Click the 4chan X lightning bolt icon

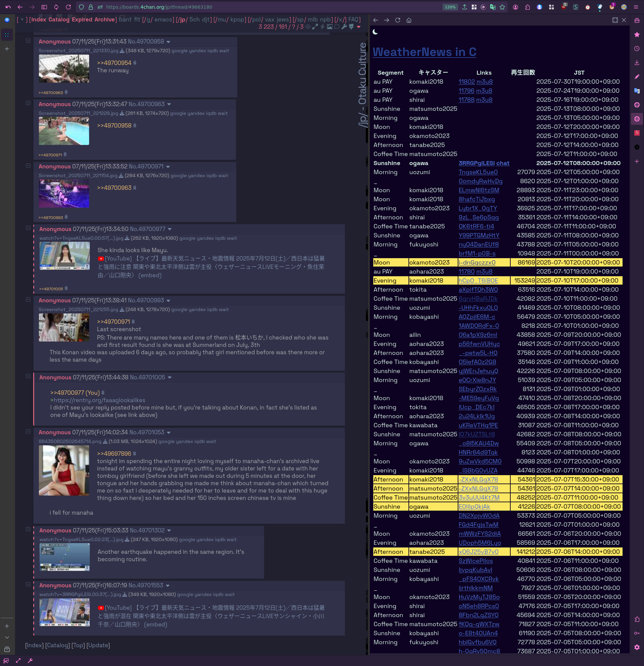pyautogui.click(x=322, y=26)
